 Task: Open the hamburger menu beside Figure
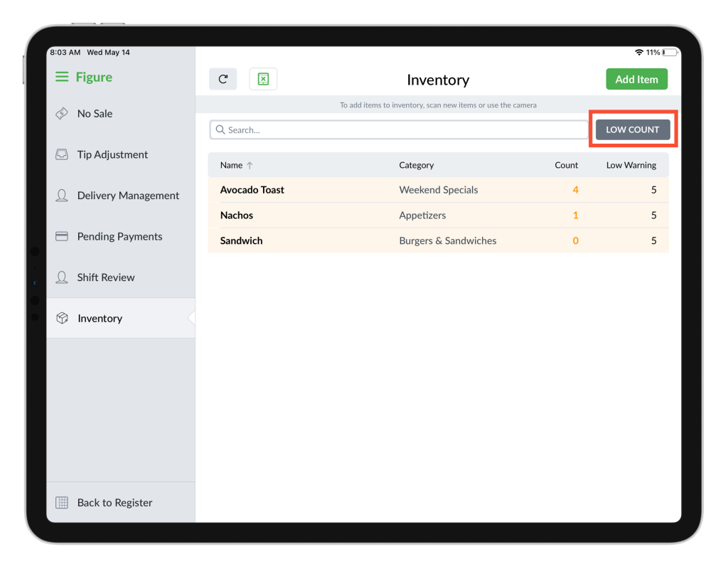tap(62, 77)
